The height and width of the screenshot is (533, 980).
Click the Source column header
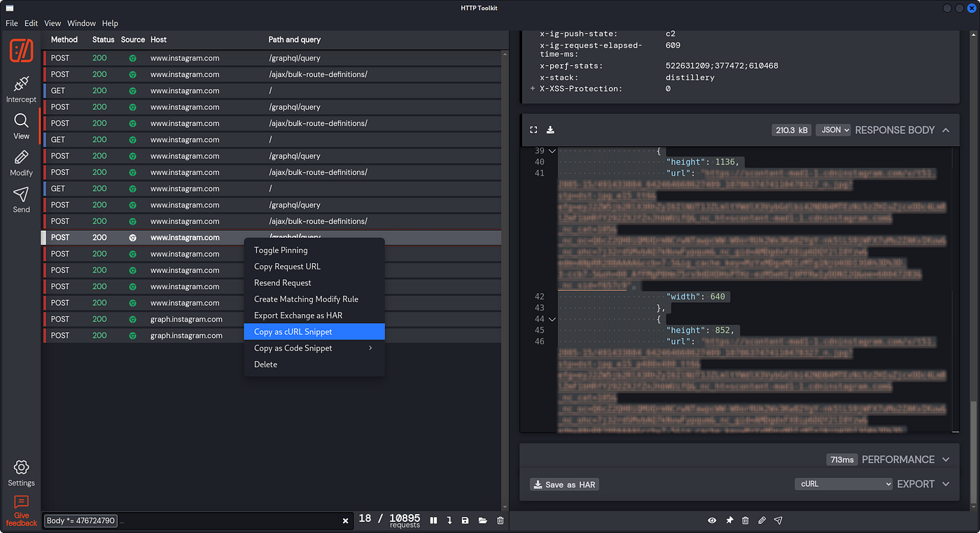click(x=133, y=40)
